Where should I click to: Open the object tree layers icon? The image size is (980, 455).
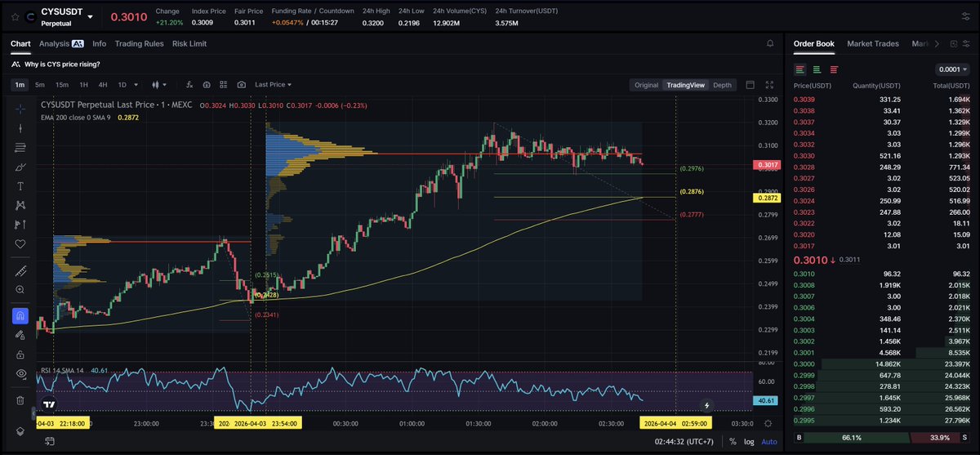tap(20, 431)
